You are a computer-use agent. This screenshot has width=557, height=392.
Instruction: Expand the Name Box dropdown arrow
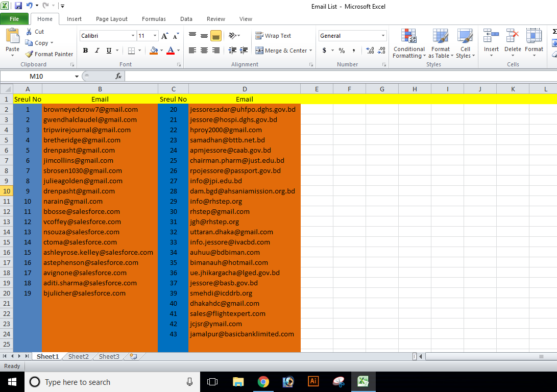(77, 76)
